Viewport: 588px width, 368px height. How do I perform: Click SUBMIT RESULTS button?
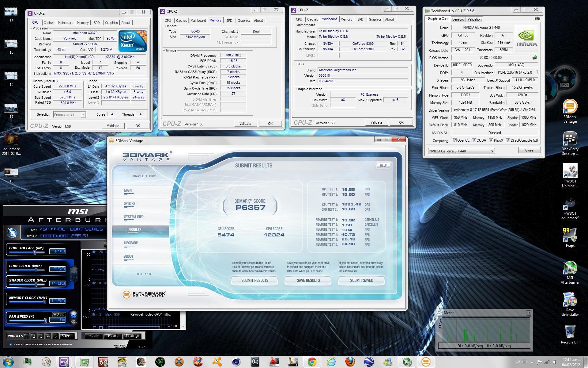254,280
